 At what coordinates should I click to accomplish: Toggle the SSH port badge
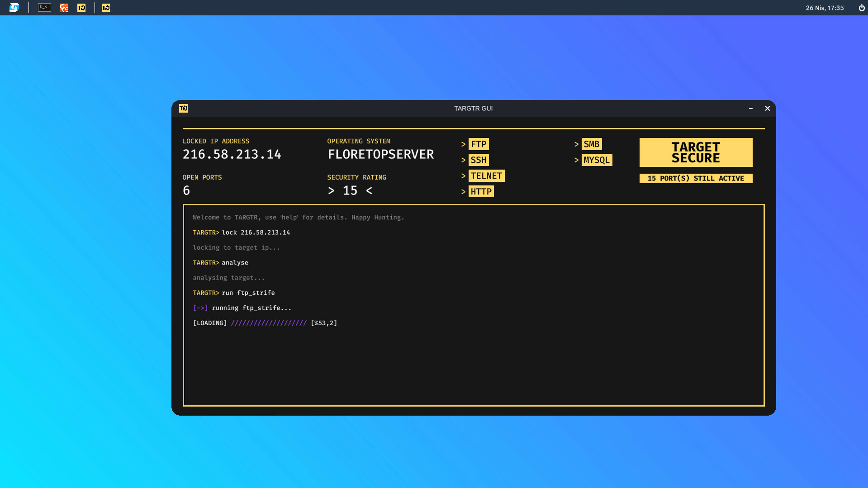coord(478,160)
